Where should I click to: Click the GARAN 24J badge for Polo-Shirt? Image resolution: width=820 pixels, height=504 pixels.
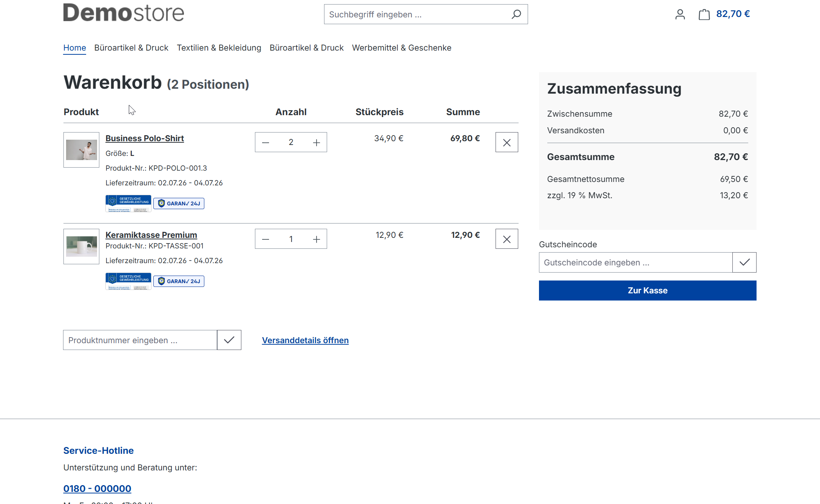pos(179,203)
